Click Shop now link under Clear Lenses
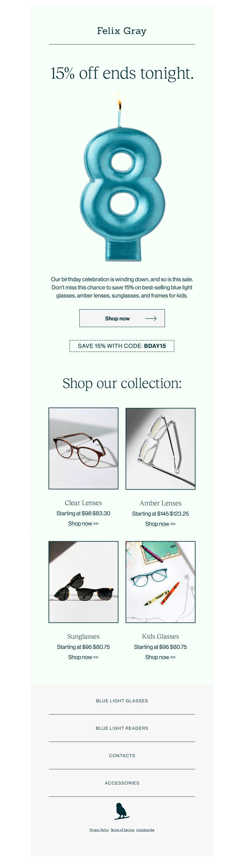 [x=83, y=524]
